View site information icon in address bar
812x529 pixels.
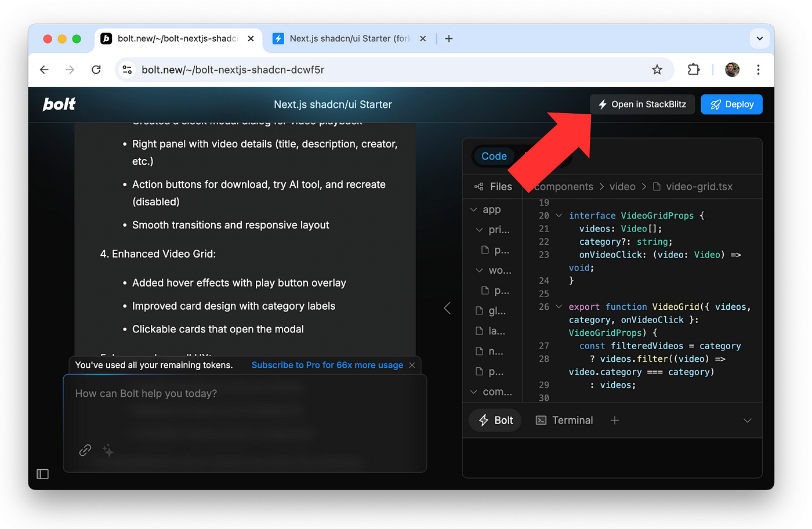click(x=127, y=70)
